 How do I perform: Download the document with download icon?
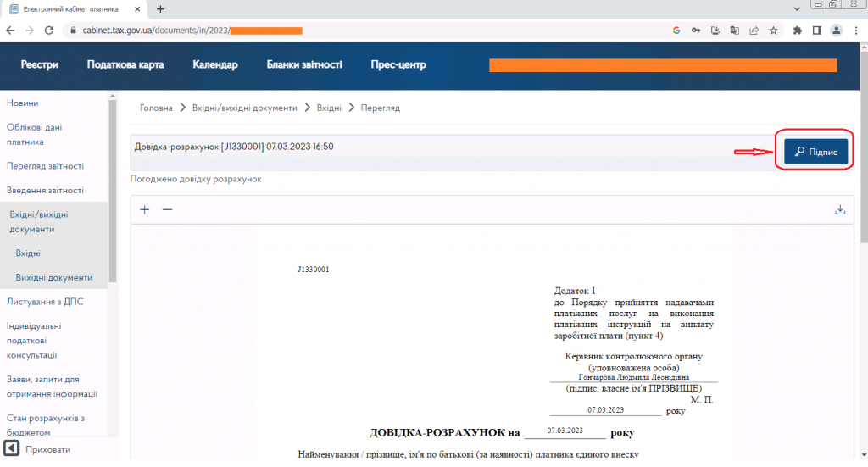[840, 209]
